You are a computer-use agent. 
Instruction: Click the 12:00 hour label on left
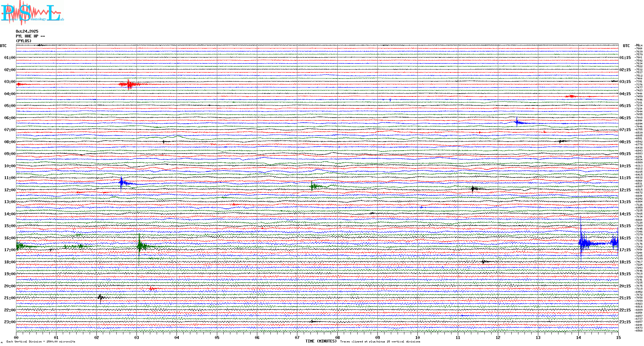click(10, 190)
